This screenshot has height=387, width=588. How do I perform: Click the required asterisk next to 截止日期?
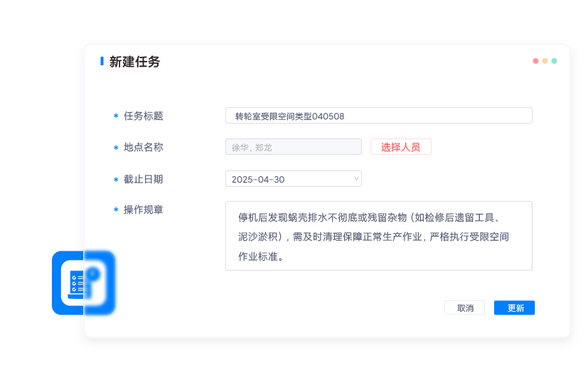pos(116,180)
